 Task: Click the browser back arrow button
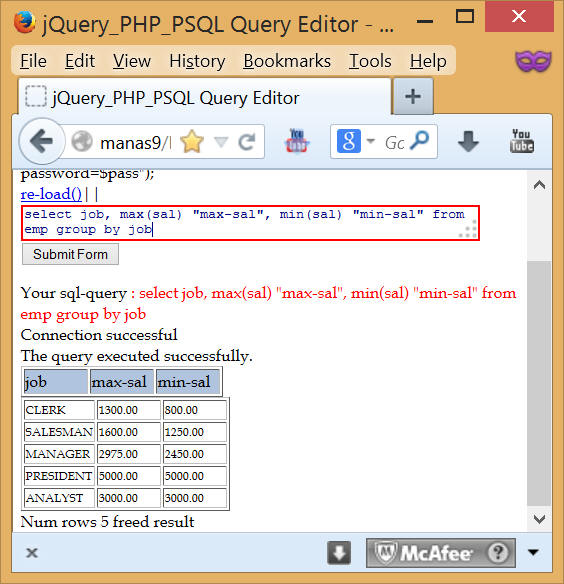coord(41,141)
